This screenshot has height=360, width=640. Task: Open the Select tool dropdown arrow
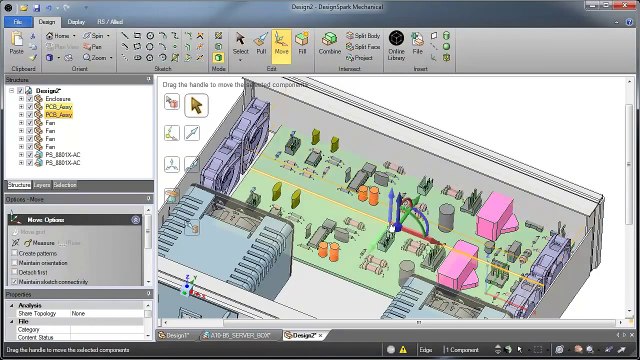[x=240, y=60]
